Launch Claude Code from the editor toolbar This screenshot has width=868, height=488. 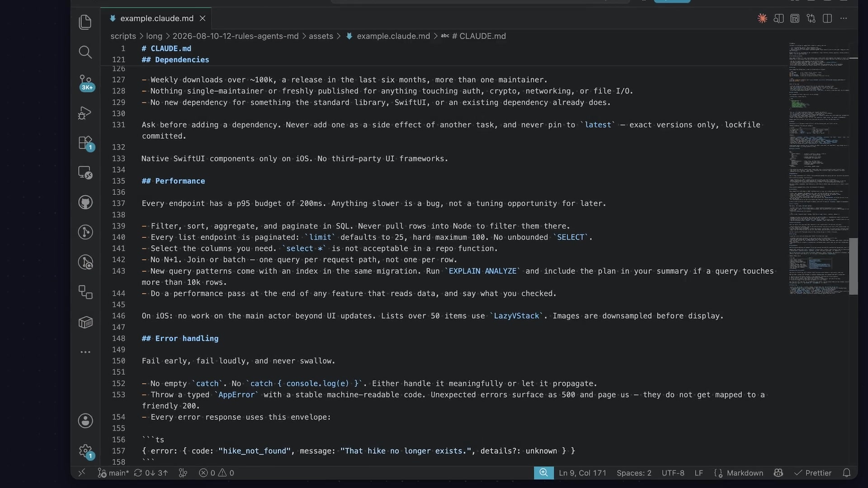pos(762,19)
